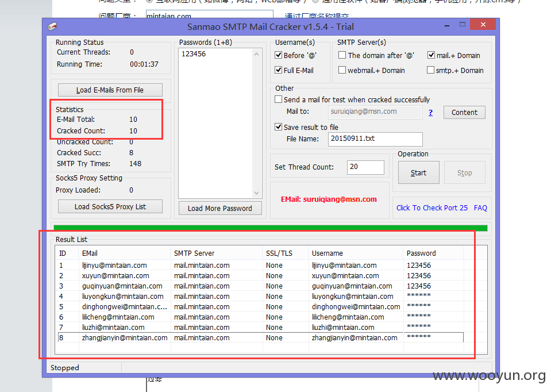Click password list scroll down arrow
The height and width of the screenshot is (392, 551).
[256, 193]
